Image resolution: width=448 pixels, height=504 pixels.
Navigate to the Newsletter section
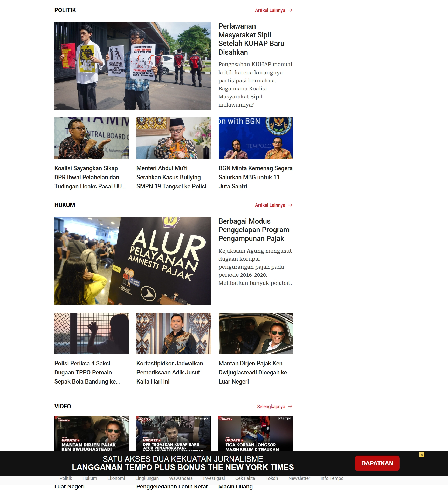[x=299, y=478]
